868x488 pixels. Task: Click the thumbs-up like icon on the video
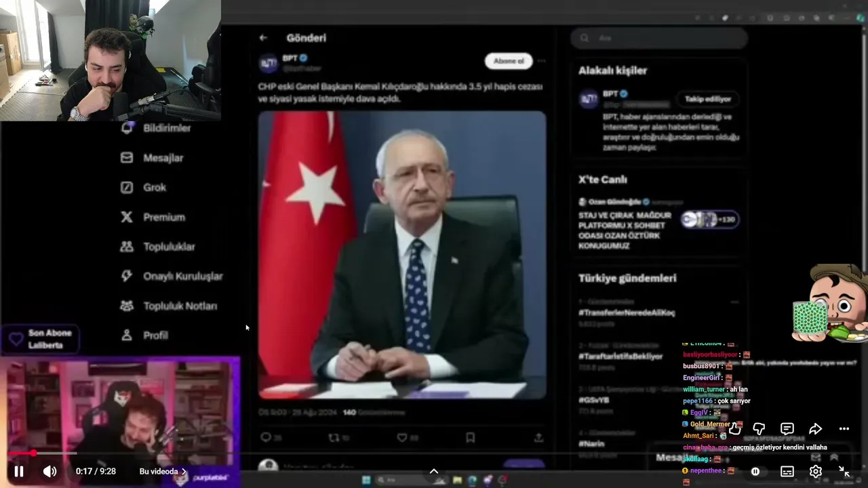click(x=734, y=428)
